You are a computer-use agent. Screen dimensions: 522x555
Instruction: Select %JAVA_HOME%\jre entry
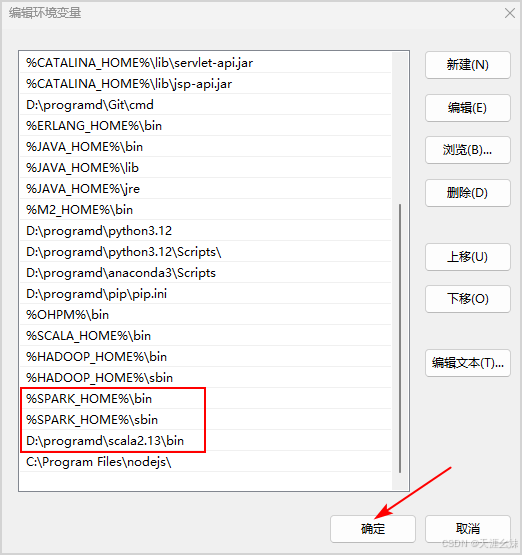click(206, 189)
